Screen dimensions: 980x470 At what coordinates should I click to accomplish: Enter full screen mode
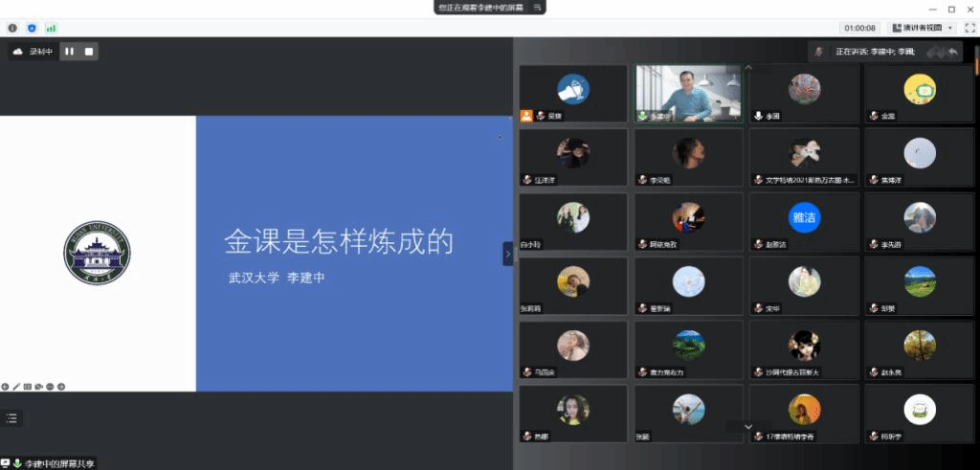pos(969,28)
